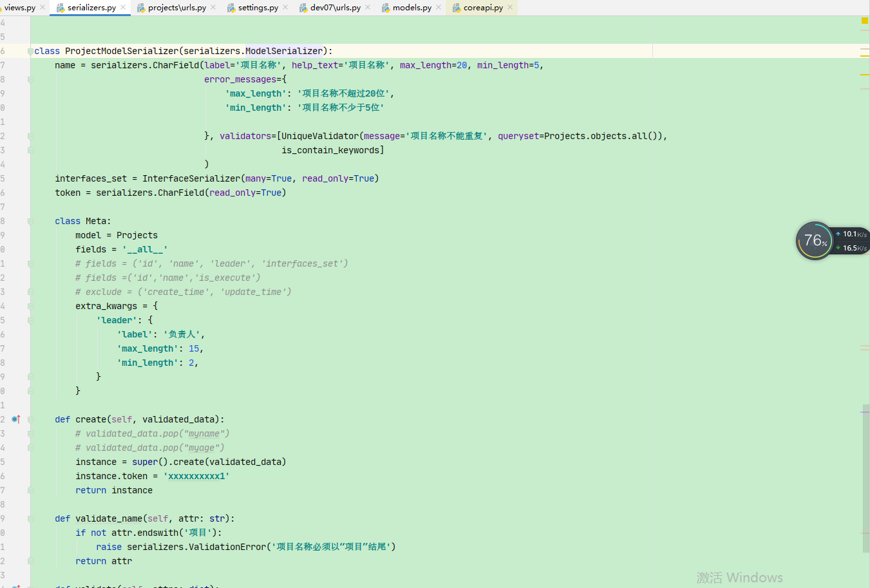Click fold end marker at 'return attr' line
870x588 pixels.
[x=30, y=561]
